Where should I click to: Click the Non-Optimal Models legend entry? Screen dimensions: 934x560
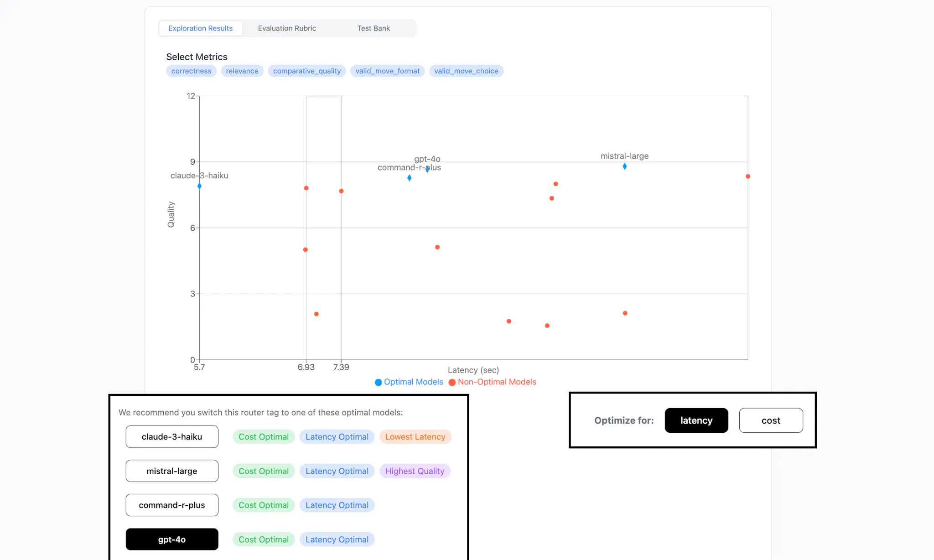point(492,382)
